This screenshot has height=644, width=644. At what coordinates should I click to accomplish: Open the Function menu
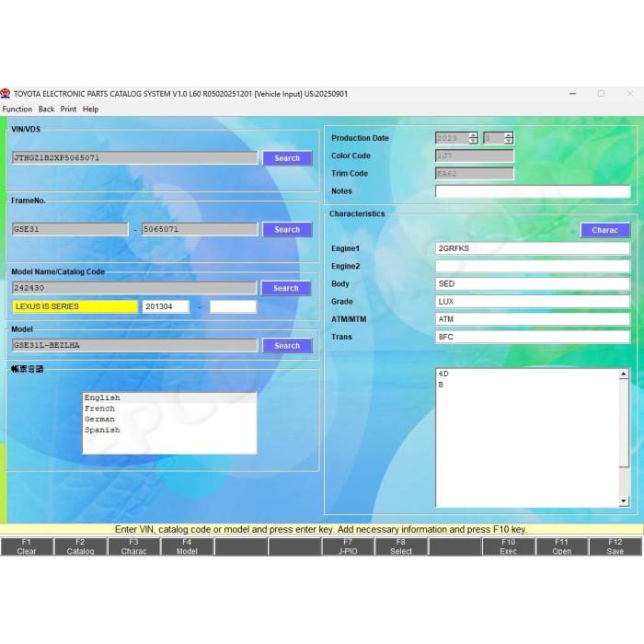click(x=17, y=109)
